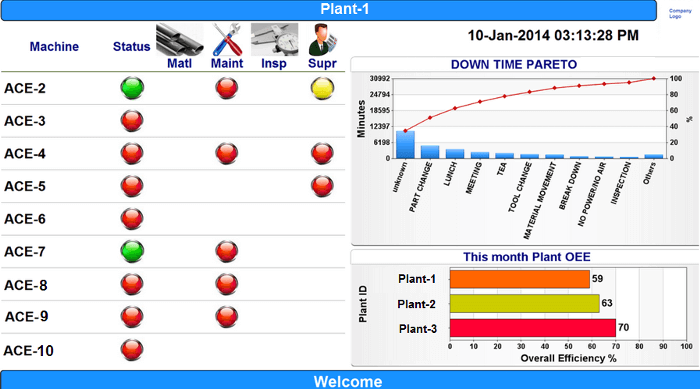Click the Status column header

click(131, 46)
